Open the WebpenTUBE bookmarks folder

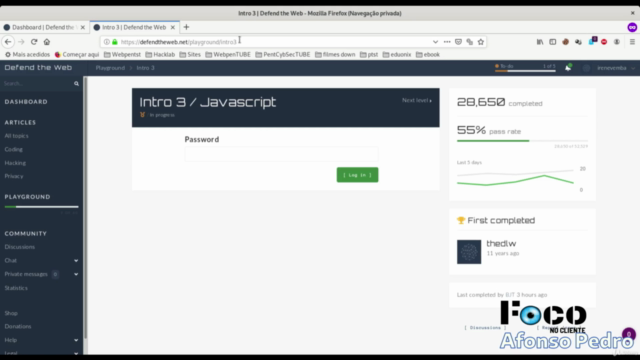coord(228,54)
